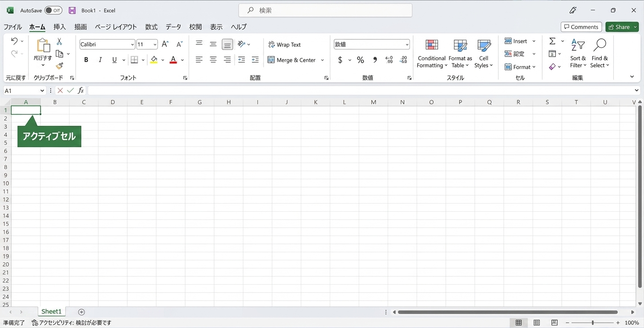The width and height of the screenshot is (644, 328).
Task: Open the font size dropdown
Action: coord(155,45)
